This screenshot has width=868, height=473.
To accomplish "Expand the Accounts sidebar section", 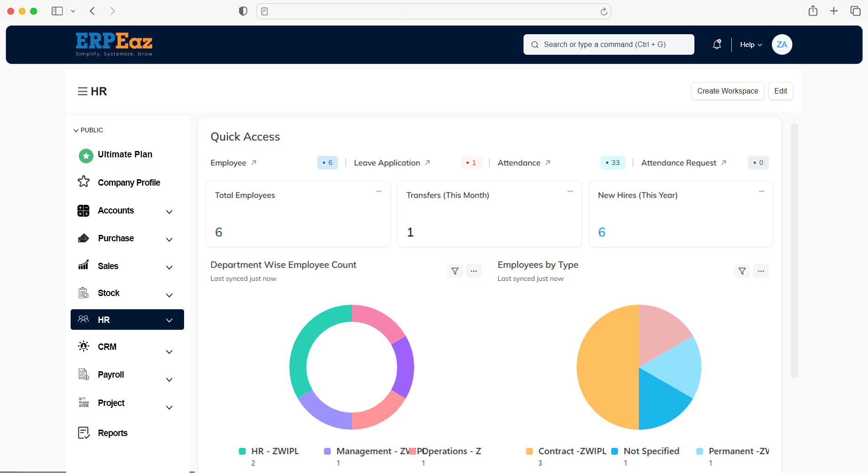I will 169,211.
